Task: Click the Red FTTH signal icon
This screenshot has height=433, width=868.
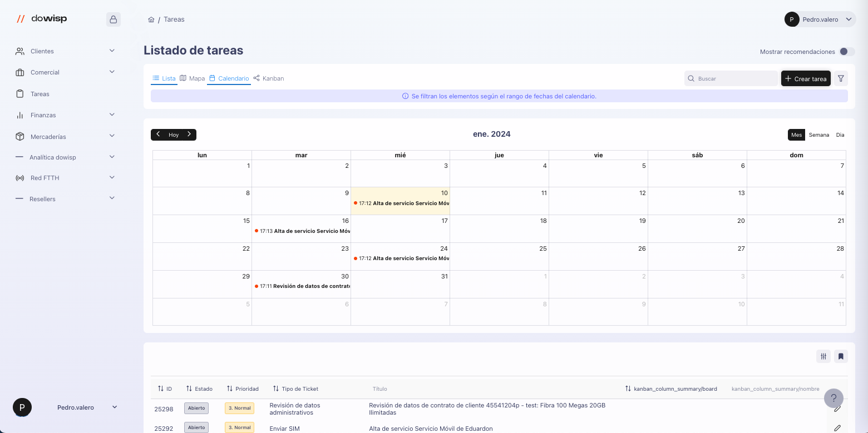Action: [20, 178]
